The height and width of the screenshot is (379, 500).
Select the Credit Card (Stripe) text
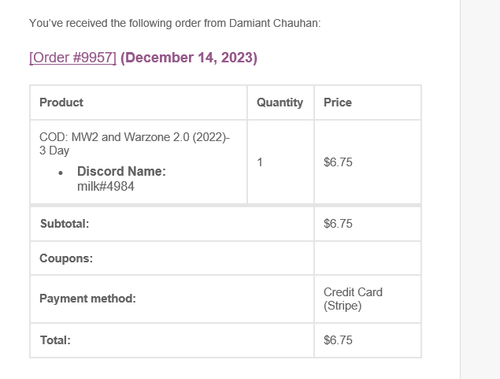pyautogui.click(x=353, y=299)
